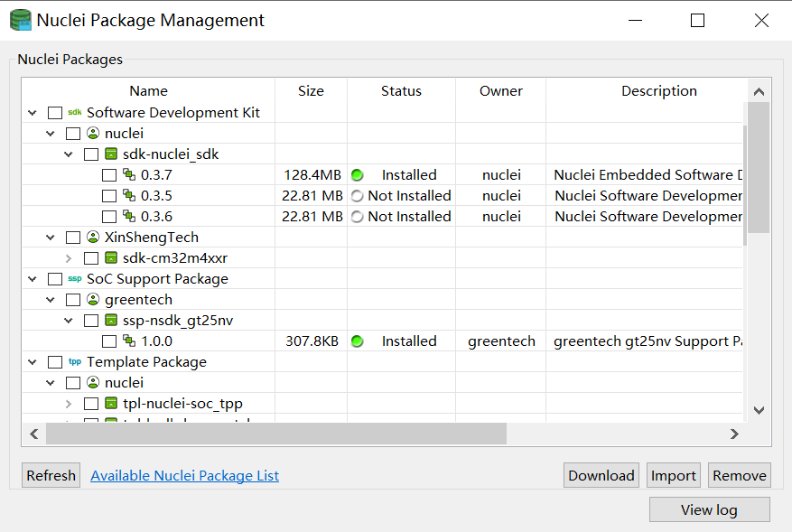This screenshot has height=532, width=792.
Task: Enable the checkbox for version 1.0.0
Action: coord(109,341)
